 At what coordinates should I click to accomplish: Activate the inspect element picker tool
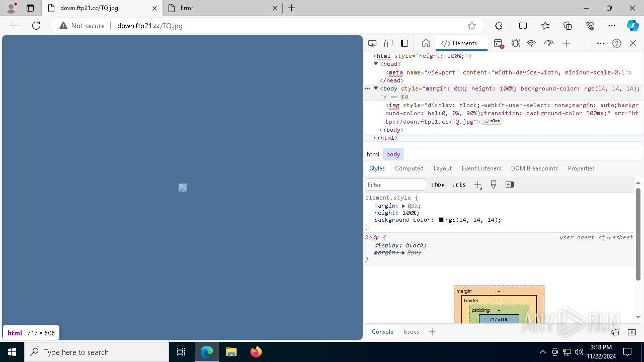tap(372, 43)
